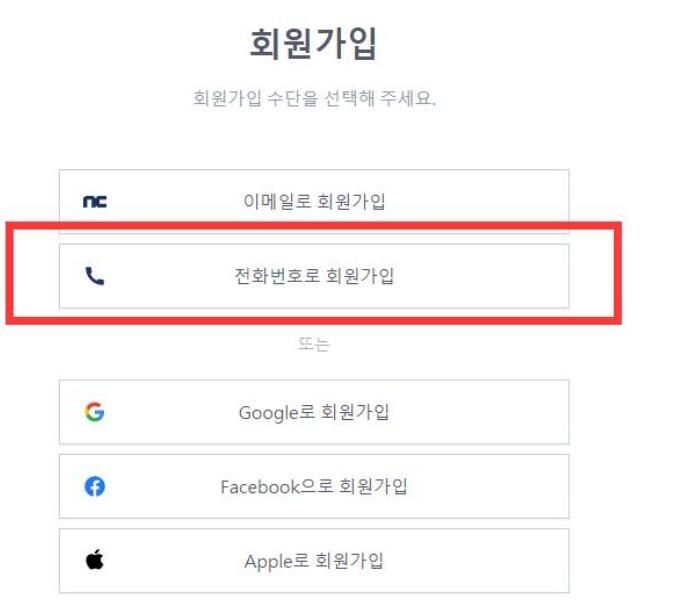
Task: Sign up via Google로 회원가입
Action: click(x=314, y=412)
